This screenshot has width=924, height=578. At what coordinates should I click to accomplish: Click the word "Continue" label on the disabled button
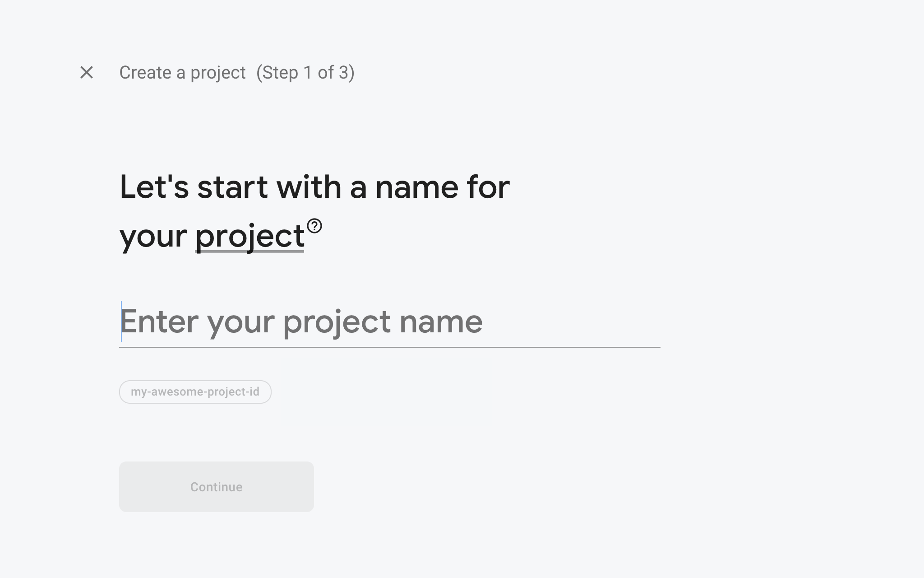pos(216,487)
